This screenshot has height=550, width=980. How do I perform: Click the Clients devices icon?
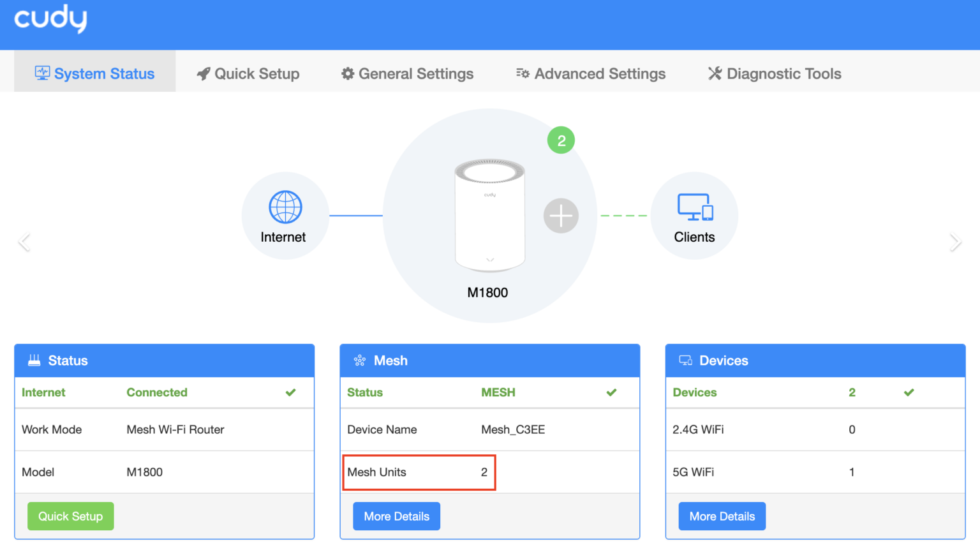[694, 207]
